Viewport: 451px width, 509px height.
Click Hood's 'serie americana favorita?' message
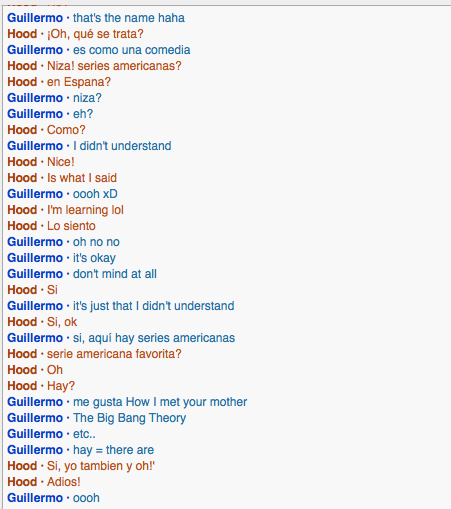click(114, 354)
